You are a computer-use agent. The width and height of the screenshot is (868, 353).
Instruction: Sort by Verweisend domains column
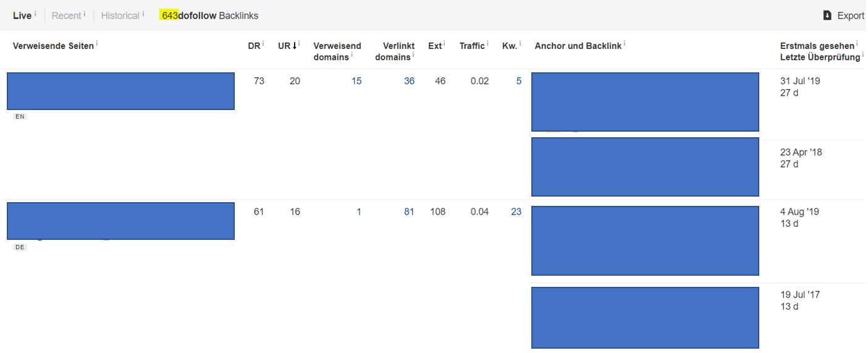(337, 46)
